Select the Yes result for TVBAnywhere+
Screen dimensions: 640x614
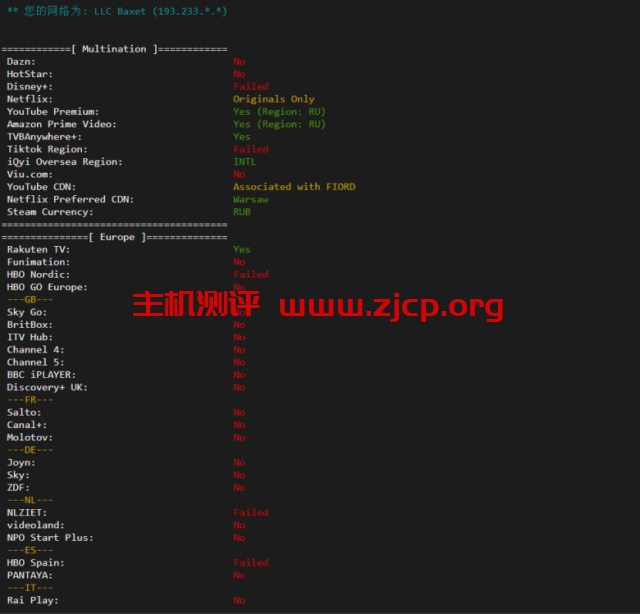coord(242,137)
